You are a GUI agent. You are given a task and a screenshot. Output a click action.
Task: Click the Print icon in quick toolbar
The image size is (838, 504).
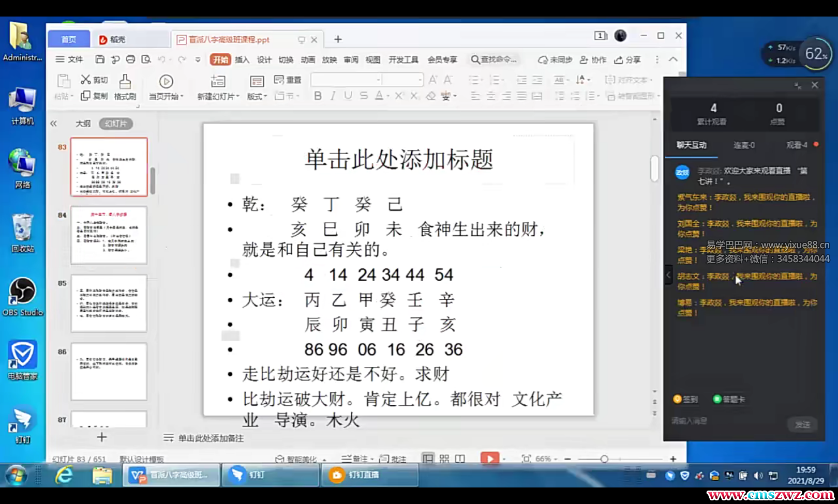click(131, 59)
